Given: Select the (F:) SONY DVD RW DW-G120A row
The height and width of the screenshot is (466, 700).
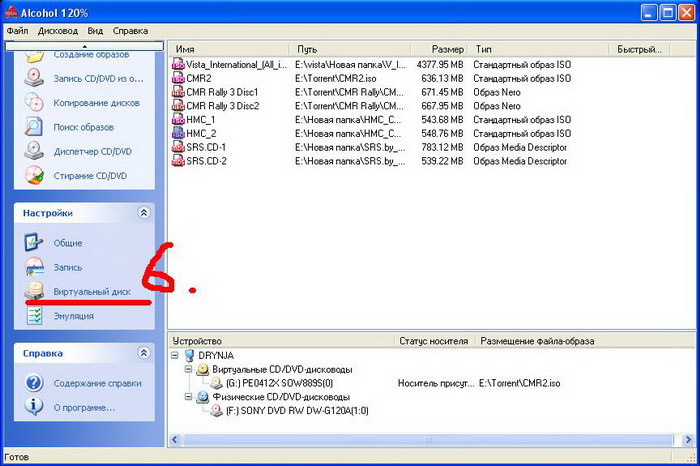Looking at the screenshot, I should pos(297,411).
